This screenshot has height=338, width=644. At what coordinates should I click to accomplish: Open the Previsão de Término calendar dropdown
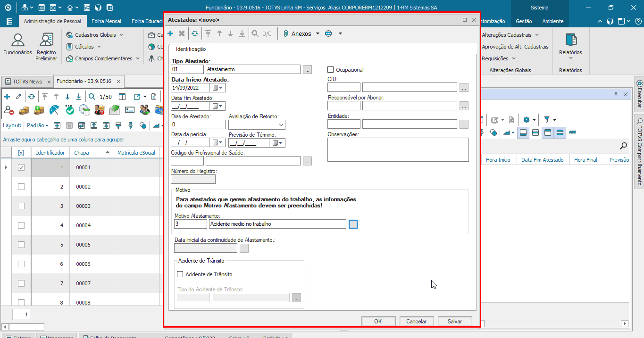coord(277,142)
